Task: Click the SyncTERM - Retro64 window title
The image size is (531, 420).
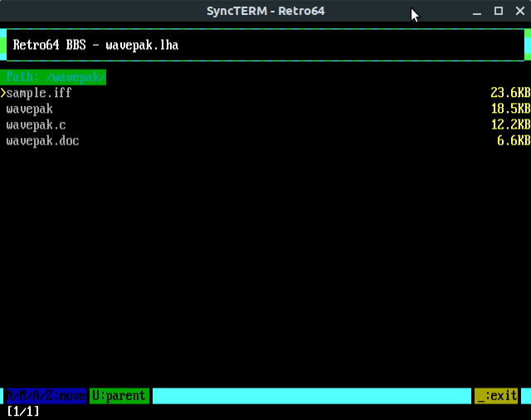Action: [x=265, y=11]
